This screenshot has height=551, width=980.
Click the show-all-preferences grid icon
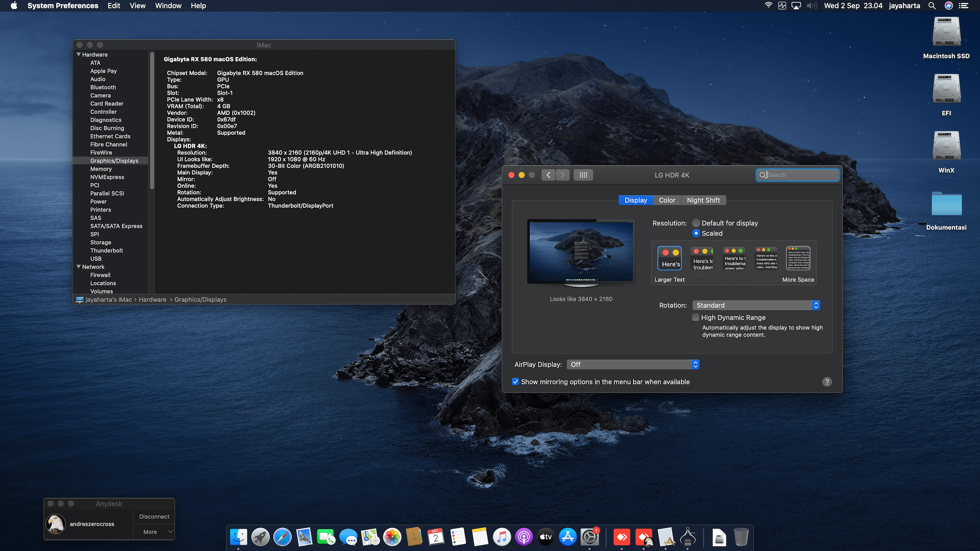pos(583,174)
